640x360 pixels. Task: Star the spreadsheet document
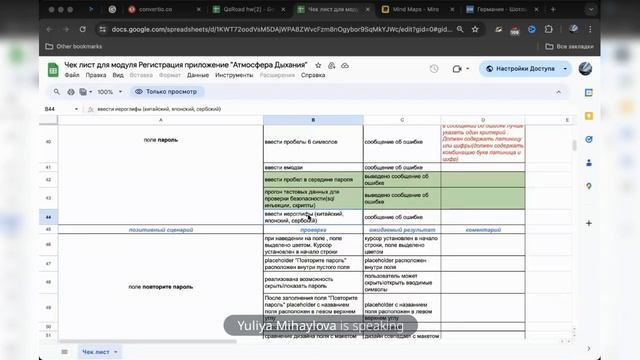318,65
